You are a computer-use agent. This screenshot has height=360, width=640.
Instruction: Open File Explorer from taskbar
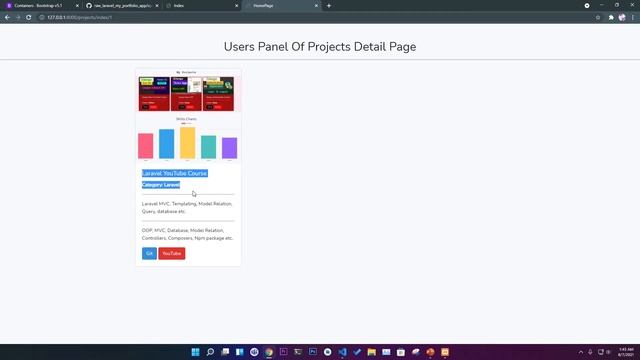(371, 352)
